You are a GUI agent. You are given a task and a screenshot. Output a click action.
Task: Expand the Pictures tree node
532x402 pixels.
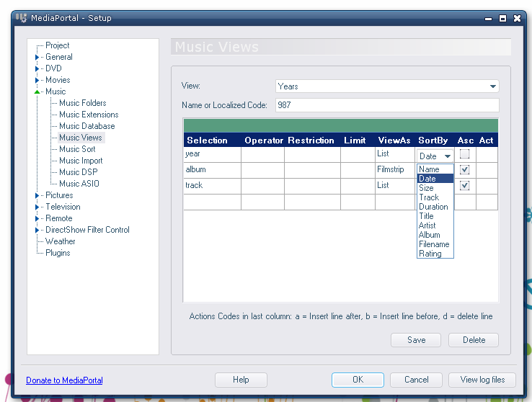pyautogui.click(x=37, y=195)
